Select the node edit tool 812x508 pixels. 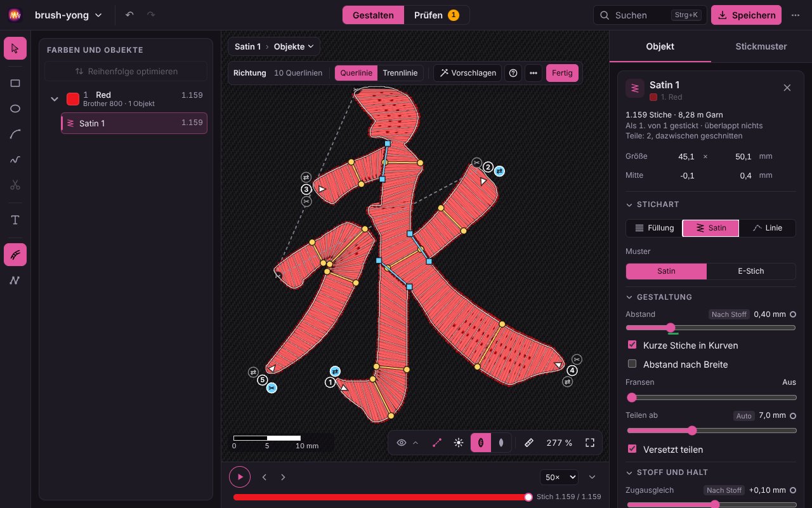pyautogui.click(x=15, y=280)
